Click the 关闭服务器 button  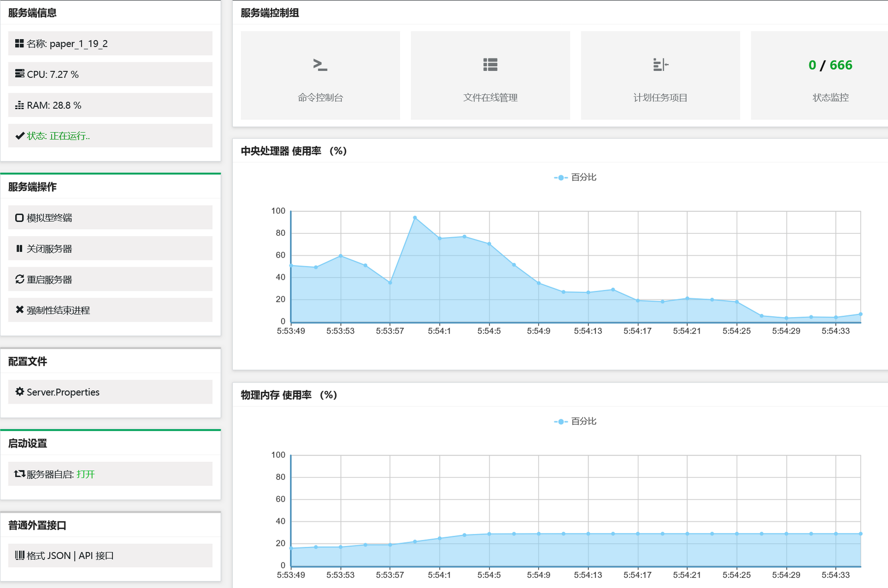click(x=110, y=248)
